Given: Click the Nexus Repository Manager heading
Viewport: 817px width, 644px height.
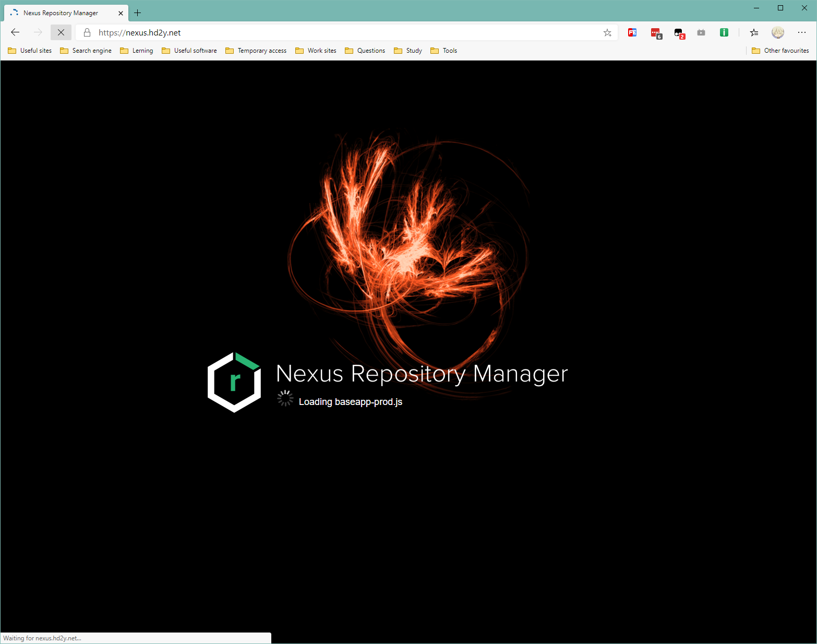Looking at the screenshot, I should point(422,374).
